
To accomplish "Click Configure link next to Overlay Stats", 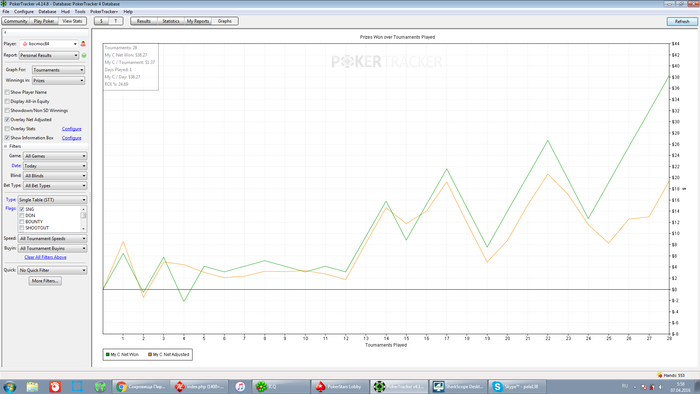I will pyautogui.click(x=71, y=129).
